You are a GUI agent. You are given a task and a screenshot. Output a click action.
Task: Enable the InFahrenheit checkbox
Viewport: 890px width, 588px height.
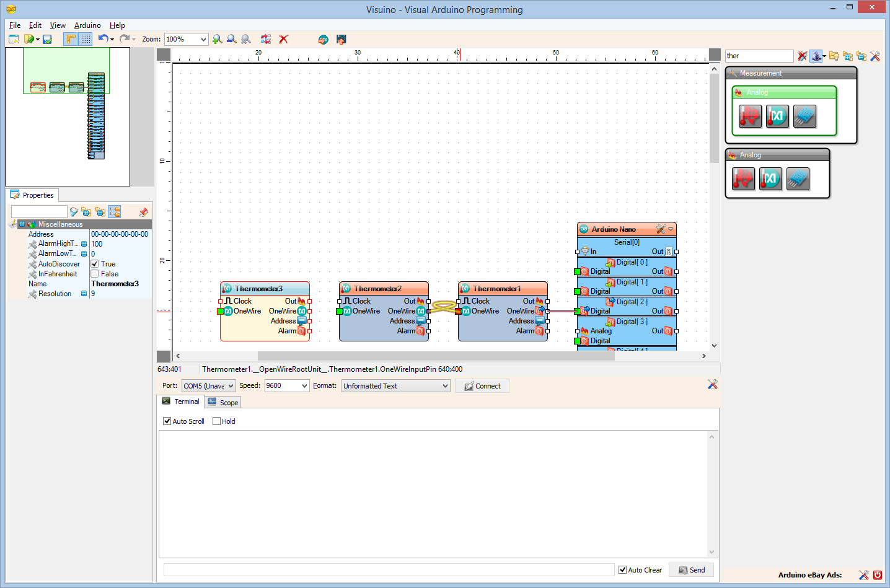[95, 274]
